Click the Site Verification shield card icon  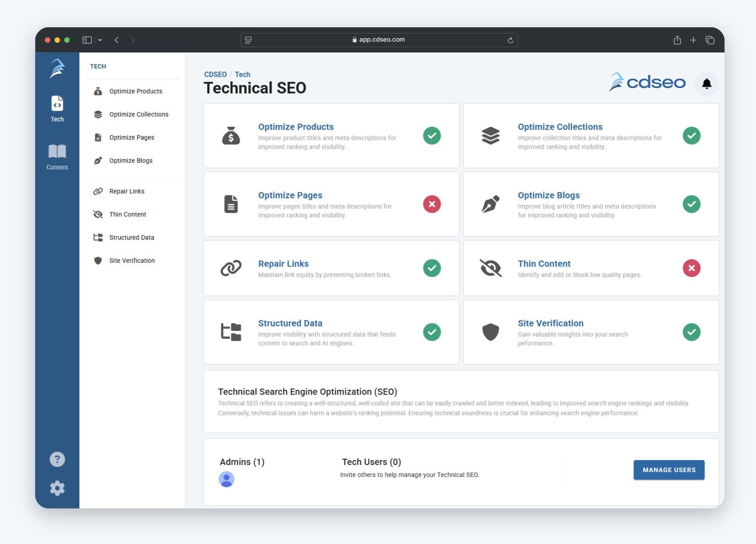[490, 332]
